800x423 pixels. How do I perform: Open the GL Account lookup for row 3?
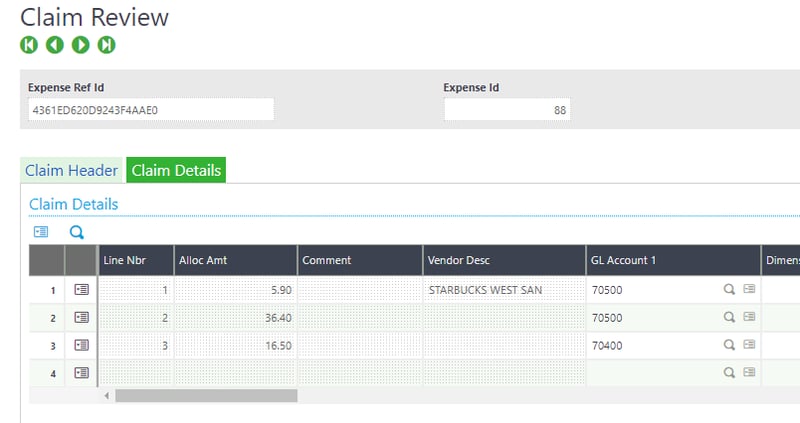coord(729,345)
